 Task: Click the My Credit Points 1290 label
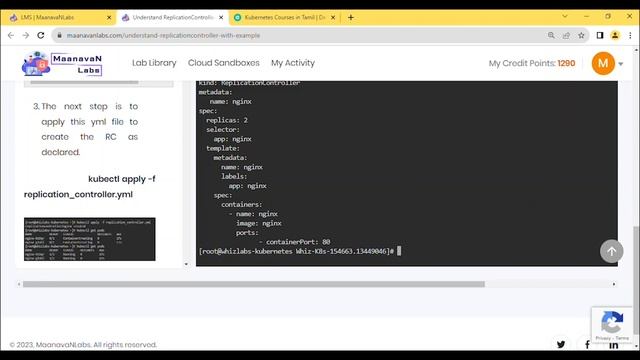coord(532,63)
